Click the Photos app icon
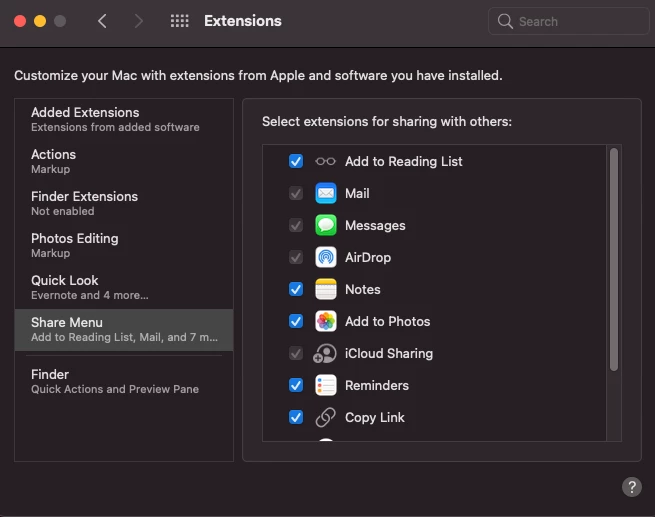This screenshot has height=517, width=655. (x=325, y=322)
